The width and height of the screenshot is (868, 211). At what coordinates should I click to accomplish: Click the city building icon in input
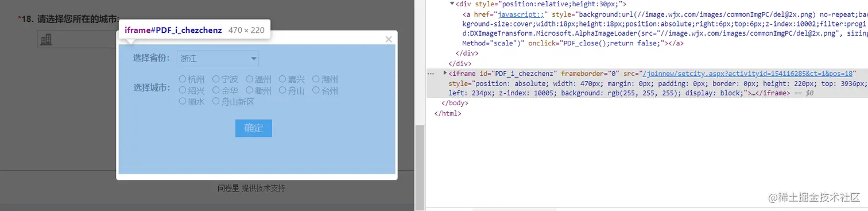tap(45, 39)
